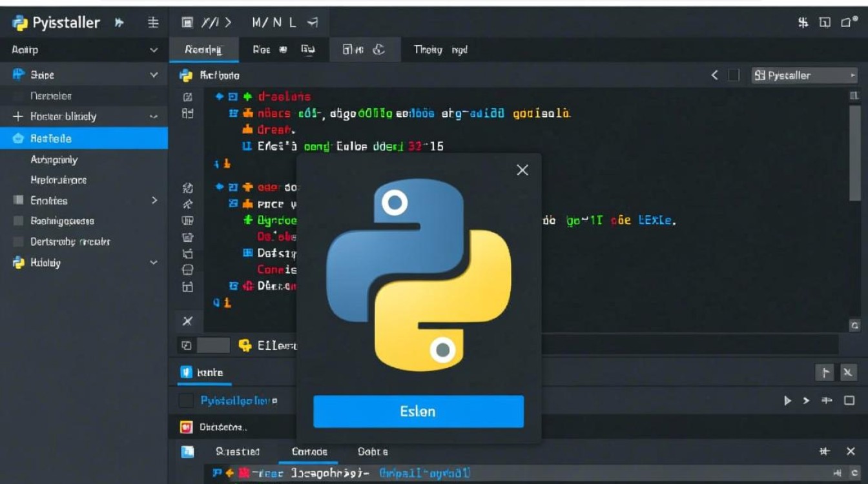Switch to the Ree tab
Image resolution: width=868 pixels, height=484 pixels.
(262, 50)
